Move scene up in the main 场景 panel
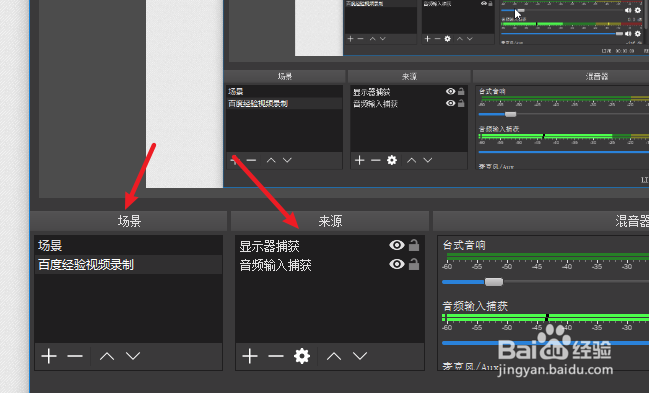 point(107,356)
